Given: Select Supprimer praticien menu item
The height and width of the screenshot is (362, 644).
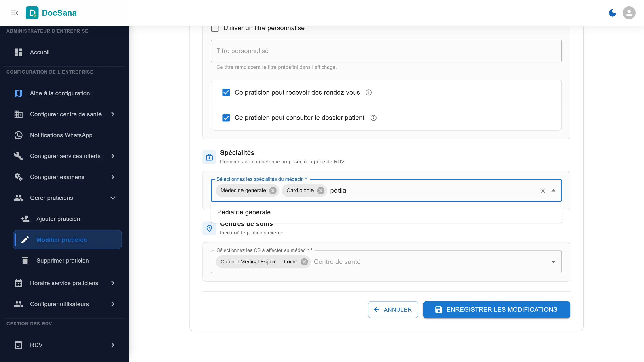Looking at the screenshot, I should pos(67,261).
